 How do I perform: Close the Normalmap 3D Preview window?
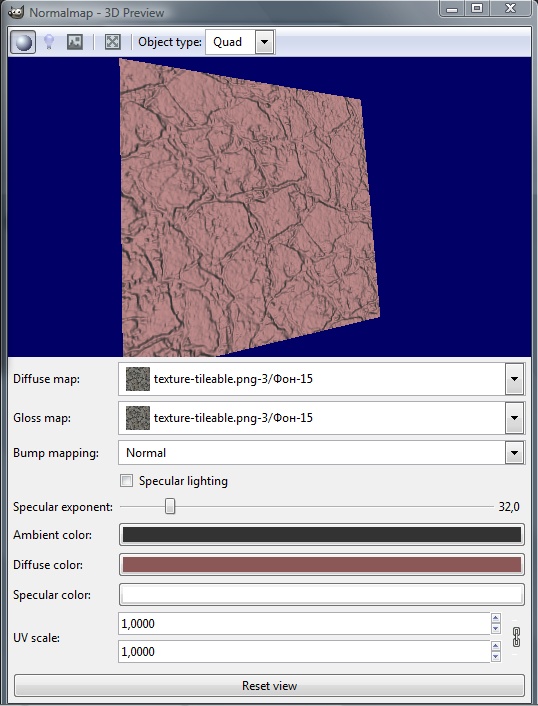510,9
